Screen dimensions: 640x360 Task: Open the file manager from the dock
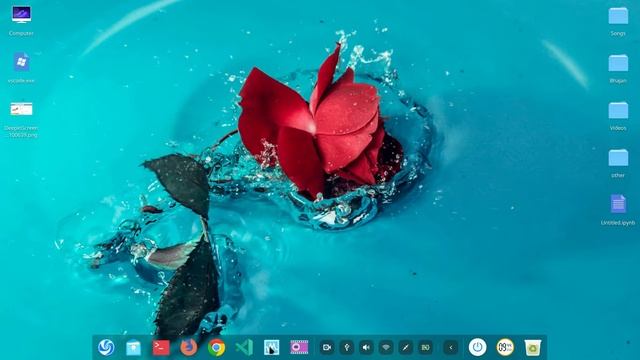133,347
